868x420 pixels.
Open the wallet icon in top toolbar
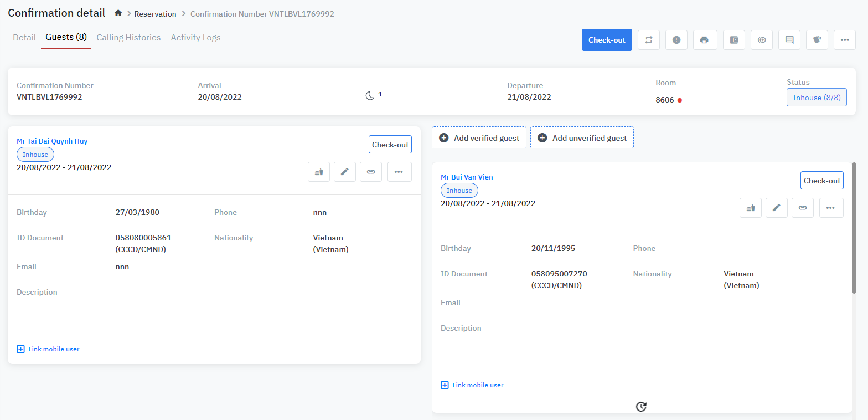(x=733, y=40)
